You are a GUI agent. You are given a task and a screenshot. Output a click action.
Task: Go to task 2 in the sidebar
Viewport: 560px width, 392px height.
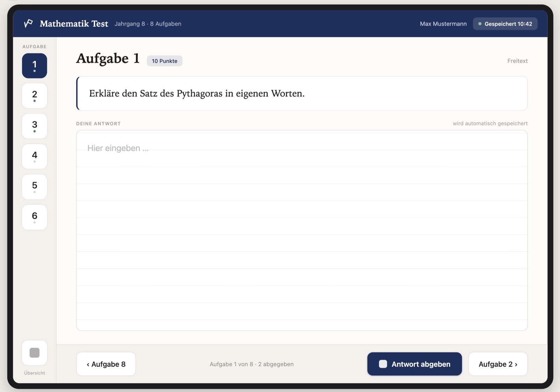point(34,96)
